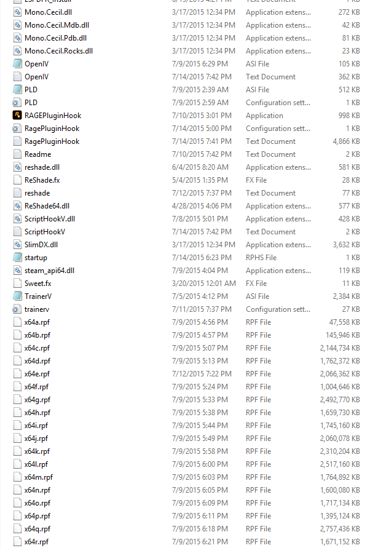
Task: Click the ScriptHookV.dll file icon
Action: 17,219
